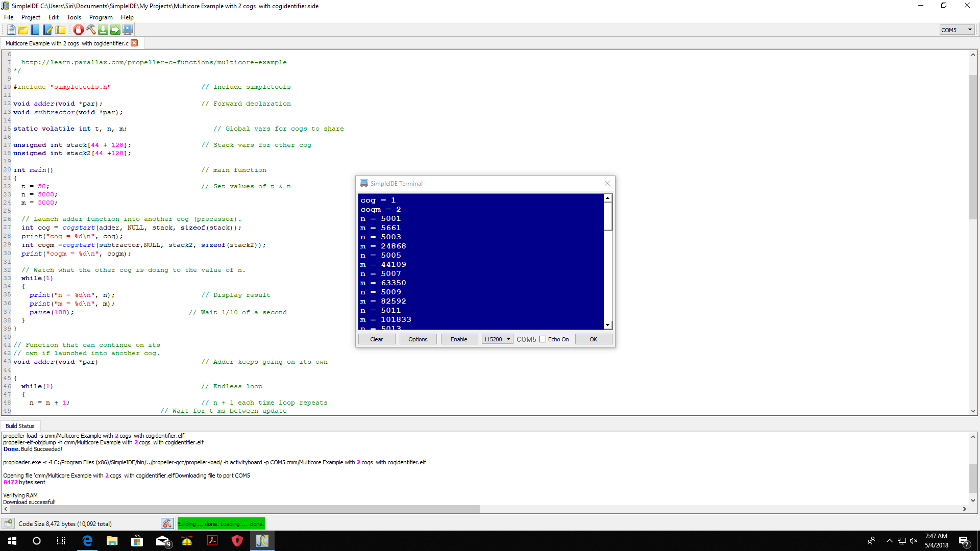This screenshot has width=980, height=551.
Task: Switch to the Build Status tab
Action: click(20, 426)
